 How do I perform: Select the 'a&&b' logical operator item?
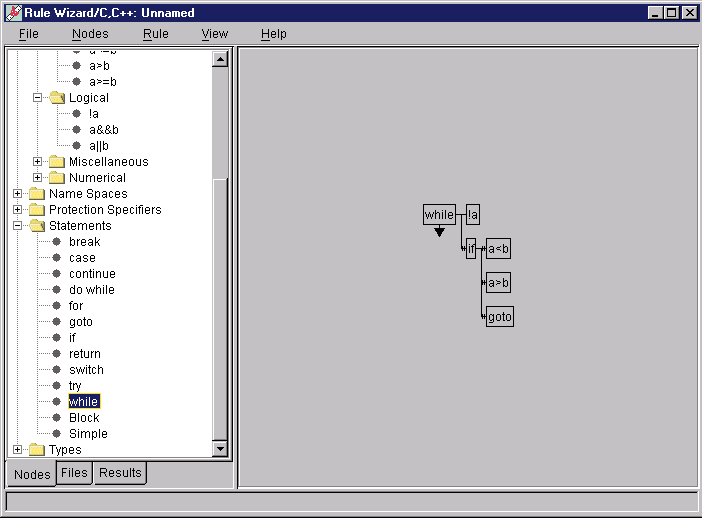(x=103, y=130)
